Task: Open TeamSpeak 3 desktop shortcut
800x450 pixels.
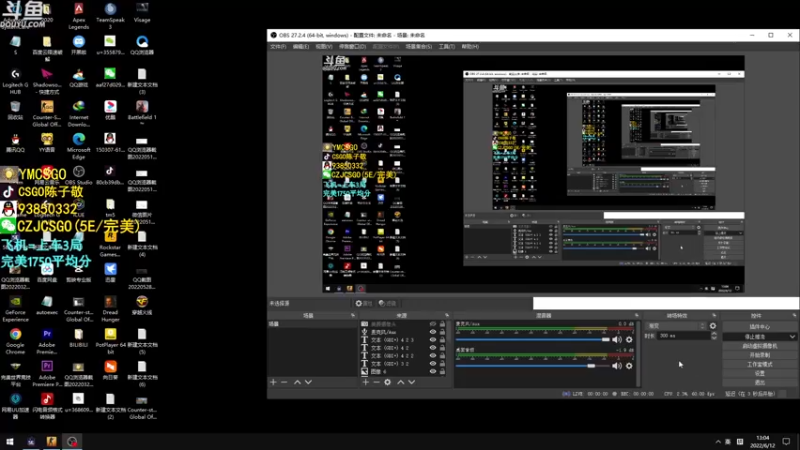Action: tap(110, 16)
